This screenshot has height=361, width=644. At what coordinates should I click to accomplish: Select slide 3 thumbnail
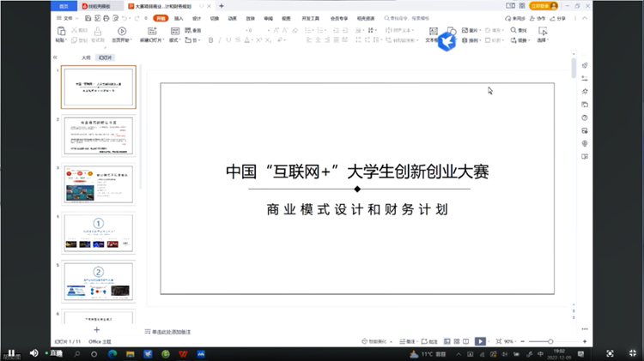99,184
